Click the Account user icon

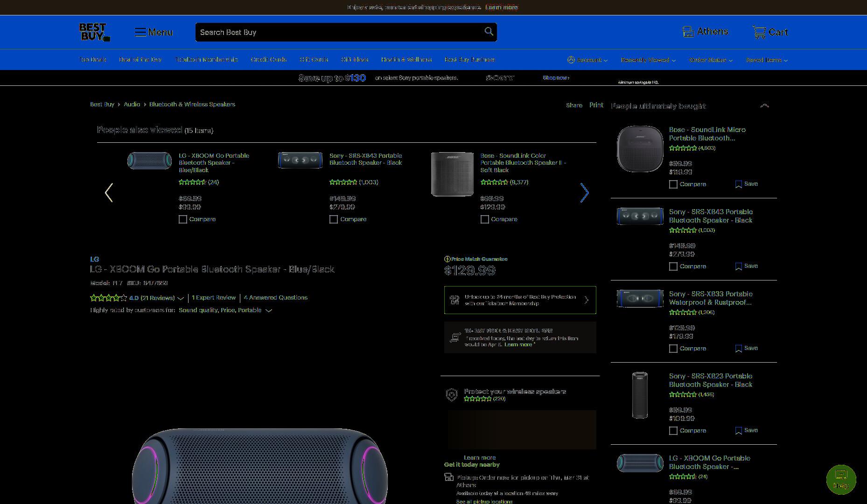pyautogui.click(x=571, y=60)
